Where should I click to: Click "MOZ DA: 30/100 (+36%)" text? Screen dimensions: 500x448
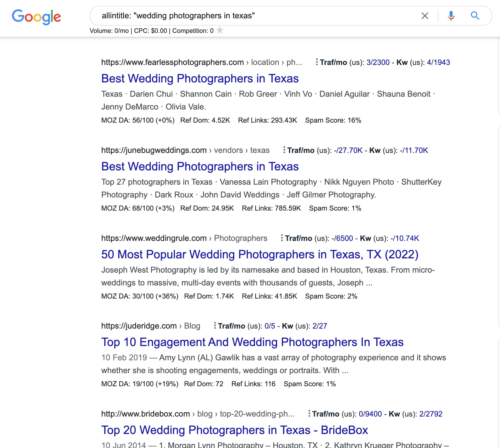[x=140, y=296]
